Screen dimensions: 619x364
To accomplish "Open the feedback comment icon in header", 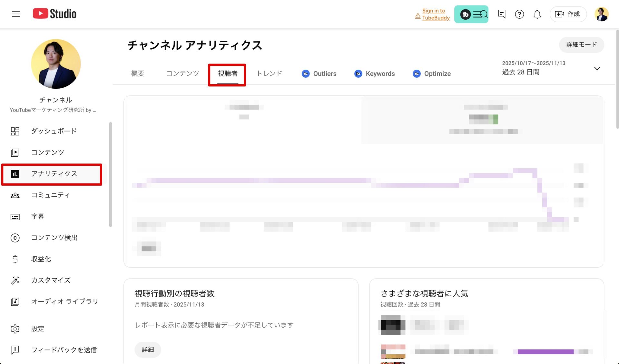I will coord(501,14).
